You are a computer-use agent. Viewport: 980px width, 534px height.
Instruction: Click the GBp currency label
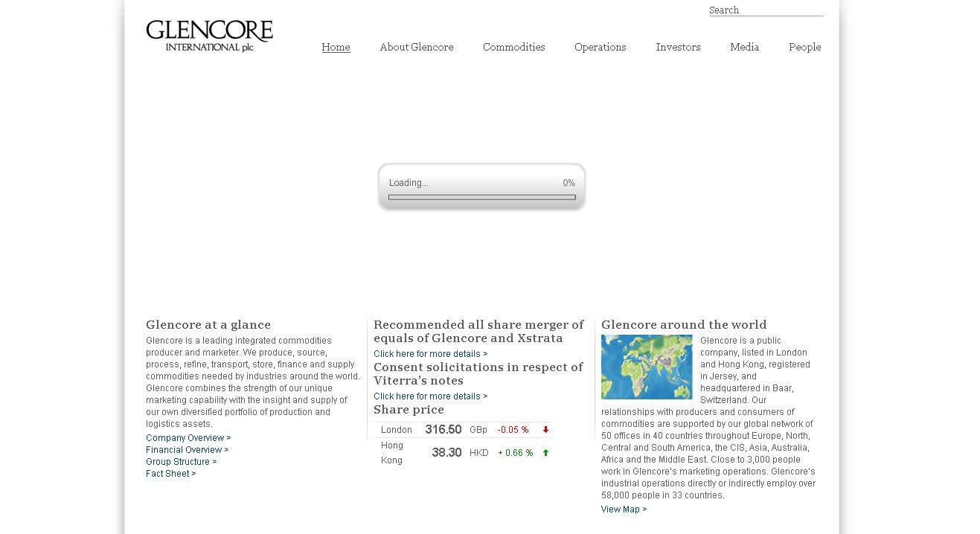[x=478, y=430]
